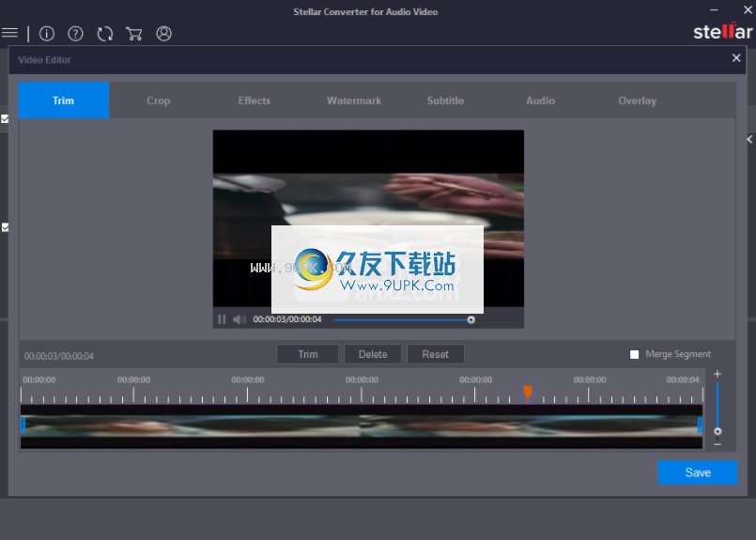Click the blue Save button
This screenshot has height=540, width=756.
coord(698,472)
